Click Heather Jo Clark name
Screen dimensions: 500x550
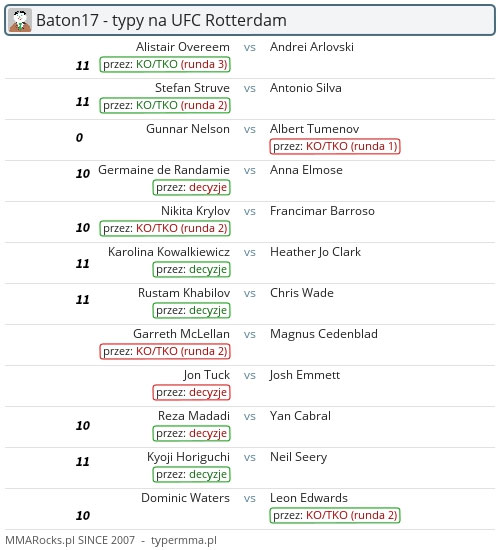315,252
